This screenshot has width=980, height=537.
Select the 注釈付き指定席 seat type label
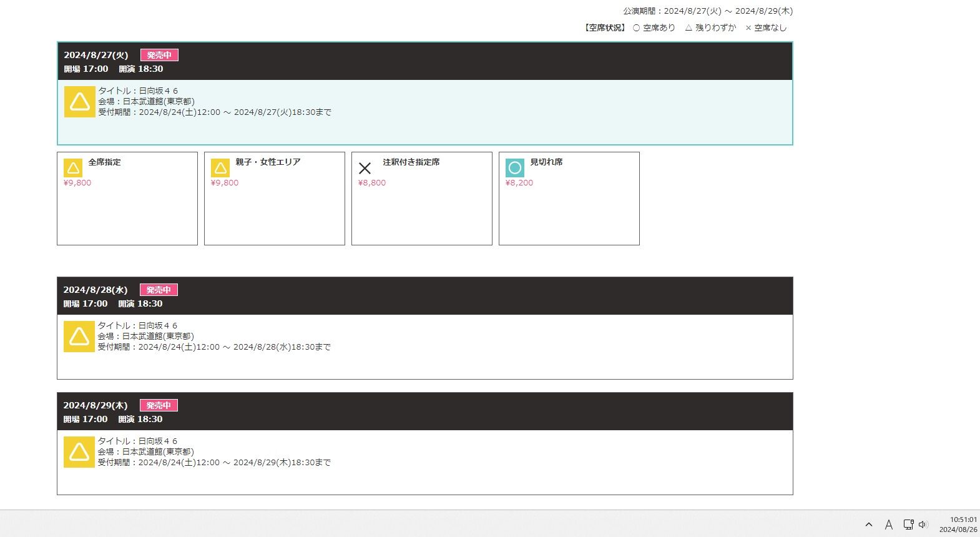coord(411,162)
